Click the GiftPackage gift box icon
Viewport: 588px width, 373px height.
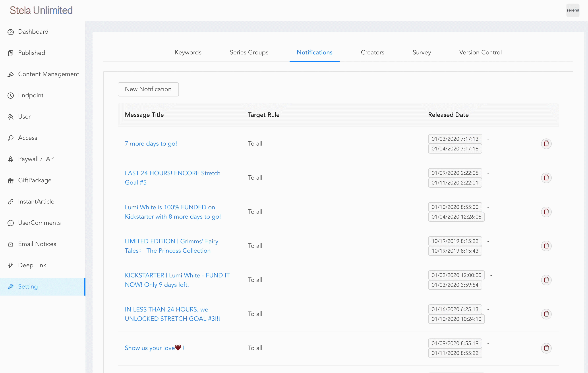click(10, 180)
